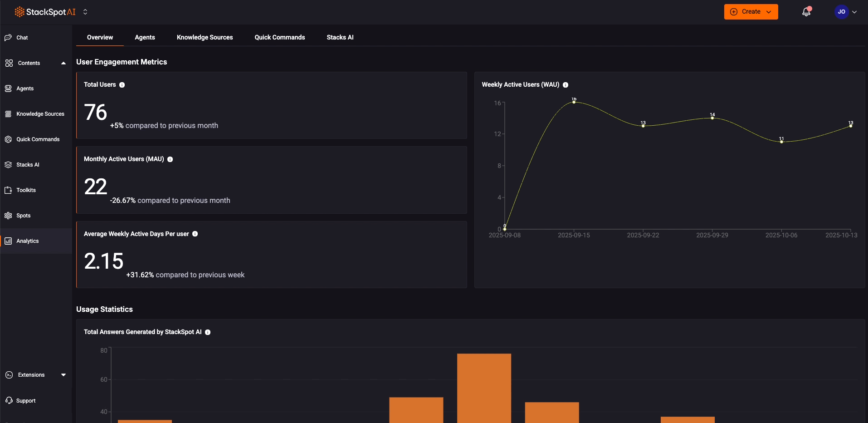Switch to the Agents tab
This screenshot has width=868, height=423.
click(x=145, y=37)
